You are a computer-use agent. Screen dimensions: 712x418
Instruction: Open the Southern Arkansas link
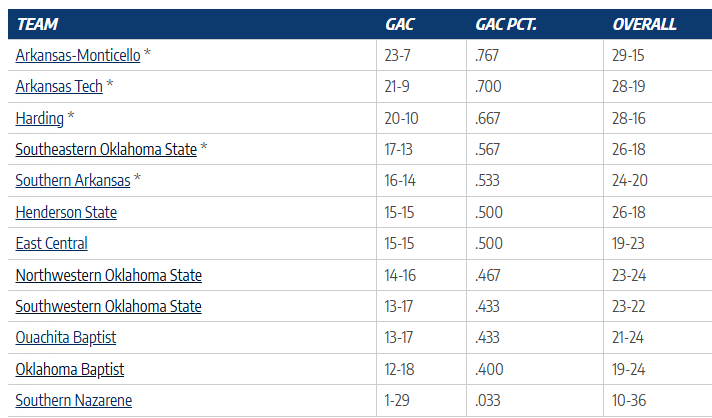pos(73,181)
